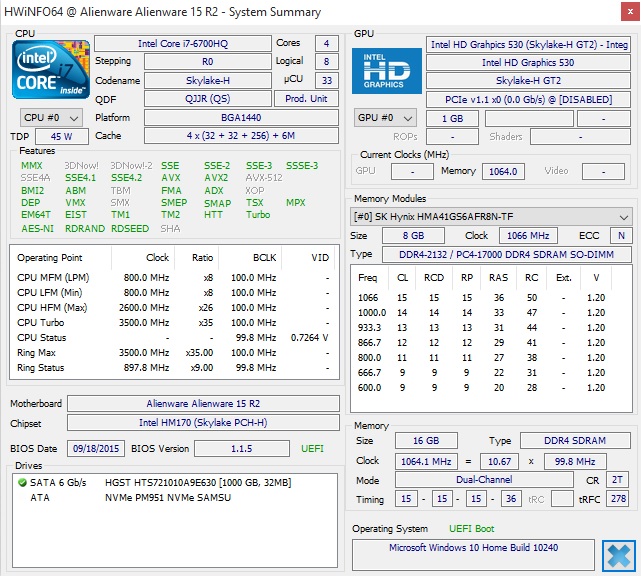This screenshot has height=576, width=641.
Task: Click the TSX feature label
Action: pos(255,203)
